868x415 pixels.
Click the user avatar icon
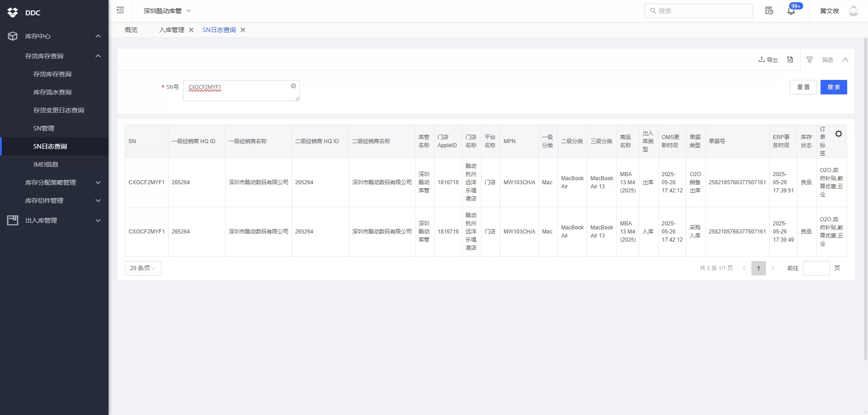click(853, 11)
